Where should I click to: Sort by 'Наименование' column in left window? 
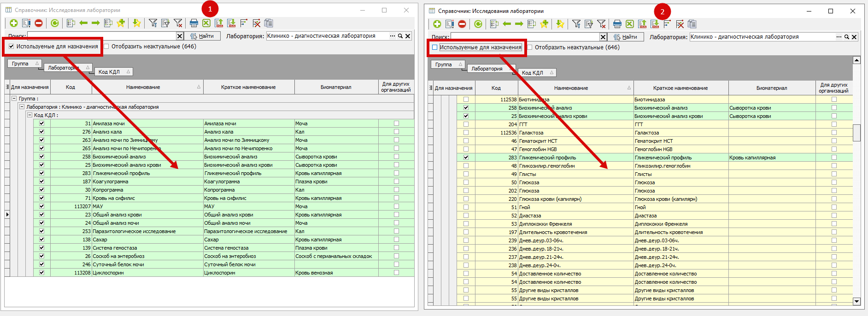pyautogui.click(x=147, y=87)
